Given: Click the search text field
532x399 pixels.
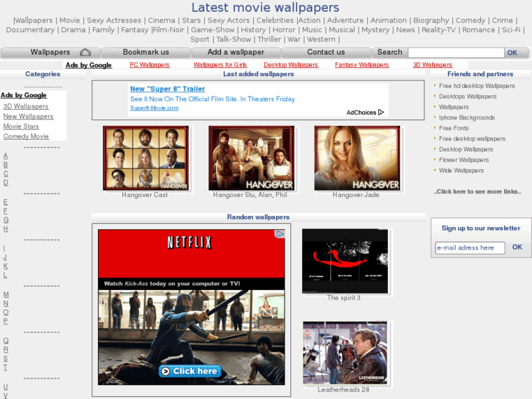Looking at the screenshot, I should click(456, 53).
